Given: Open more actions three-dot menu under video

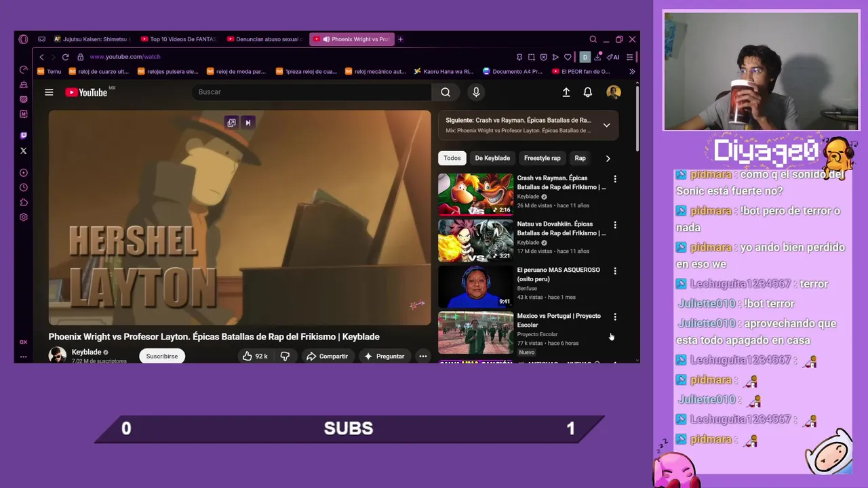Looking at the screenshot, I should point(422,356).
